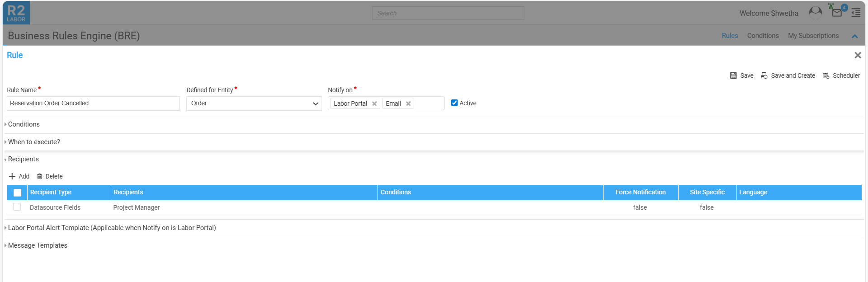Click the Save floppy disk icon
Image resolution: width=868 pixels, height=282 pixels.
(x=733, y=75)
